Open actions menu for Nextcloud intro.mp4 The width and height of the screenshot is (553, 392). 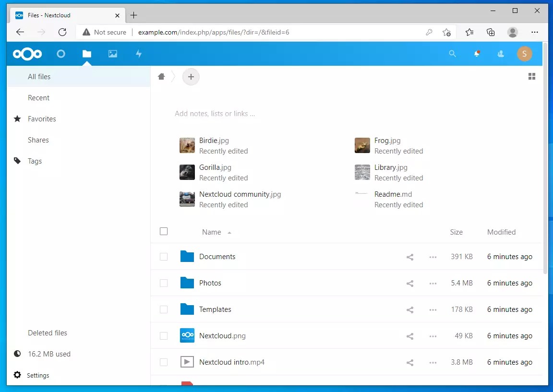click(x=433, y=363)
